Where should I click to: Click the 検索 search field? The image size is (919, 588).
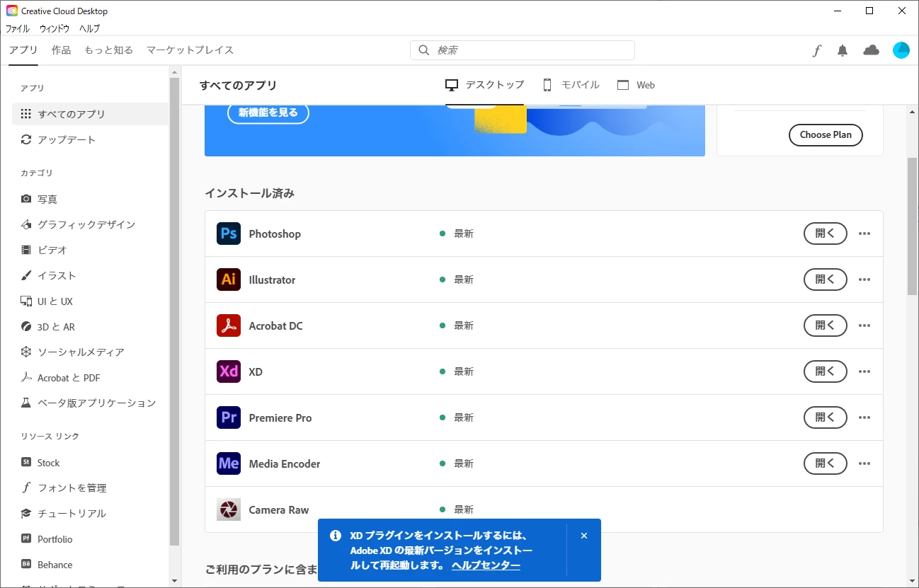coord(523,50)
